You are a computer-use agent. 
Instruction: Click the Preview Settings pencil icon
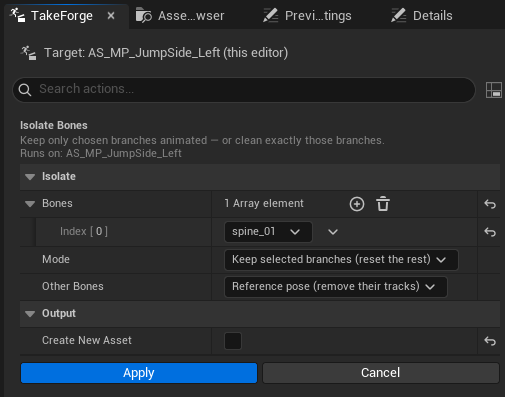coord(270,16)
